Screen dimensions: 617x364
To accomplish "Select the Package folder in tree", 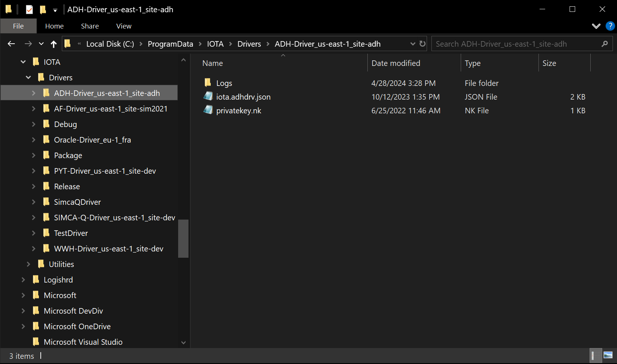I will (68, 156).
